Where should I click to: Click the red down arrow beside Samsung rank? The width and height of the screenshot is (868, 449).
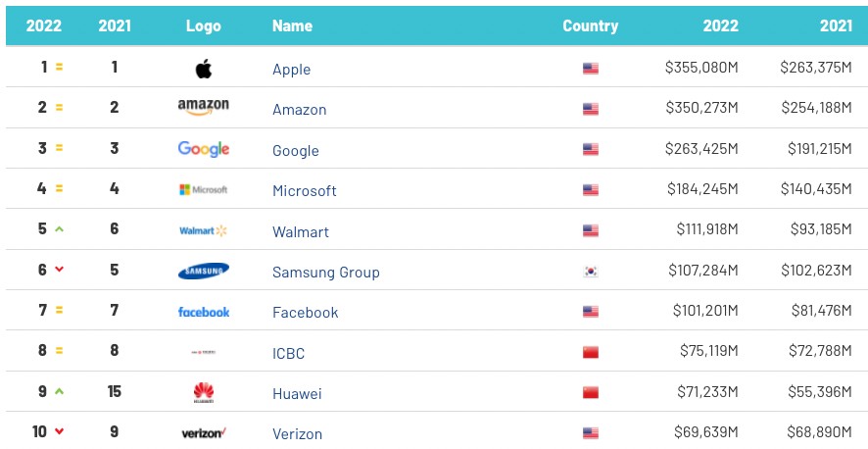pos(59,271)
